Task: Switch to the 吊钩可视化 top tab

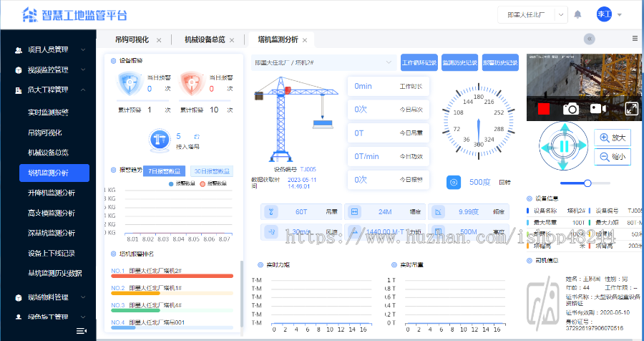Action: click(x=132, y=39)
